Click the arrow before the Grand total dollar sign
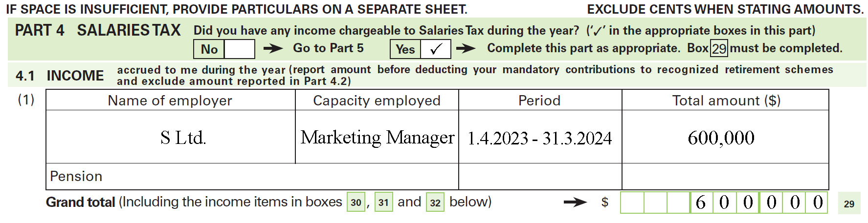Image resolution: width=868 pixels, height=223 pixels. click(575, 202)
